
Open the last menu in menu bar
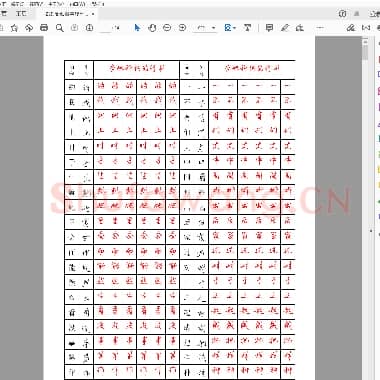point(98,4)
